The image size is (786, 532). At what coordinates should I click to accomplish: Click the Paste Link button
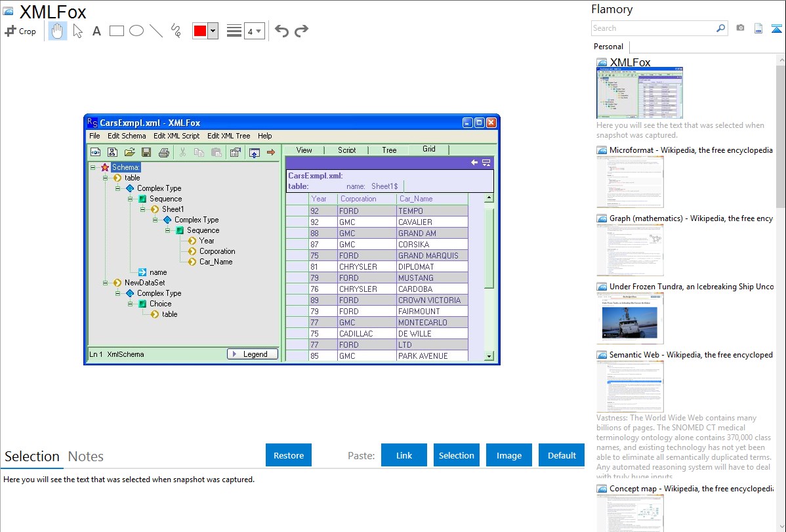tap(404, 455)
